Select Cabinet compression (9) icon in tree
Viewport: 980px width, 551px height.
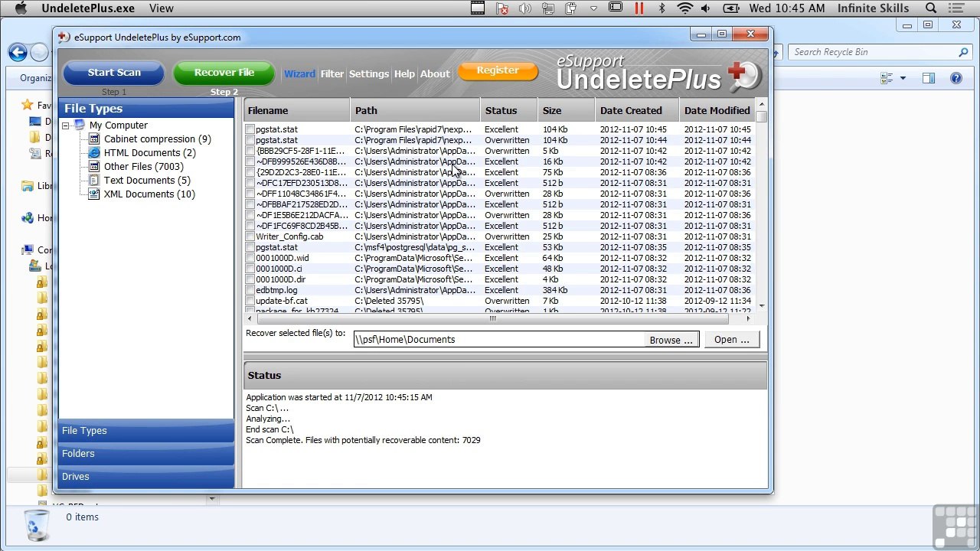coord(93,139)
